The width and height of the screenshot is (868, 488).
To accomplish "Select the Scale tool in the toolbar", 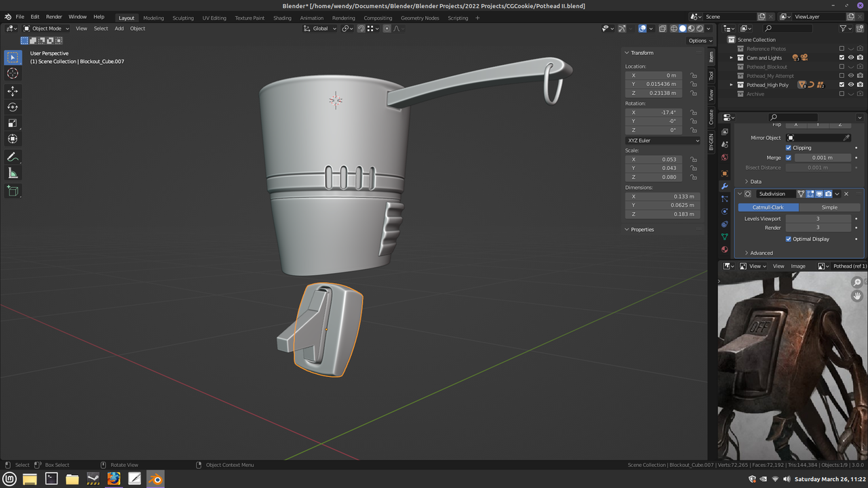I will (13, 123).
